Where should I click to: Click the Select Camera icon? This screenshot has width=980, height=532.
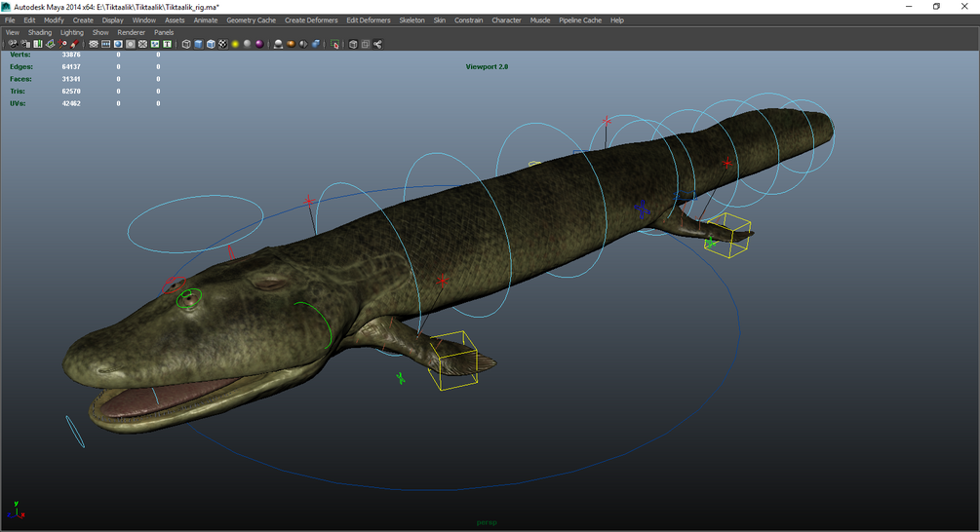13,45
